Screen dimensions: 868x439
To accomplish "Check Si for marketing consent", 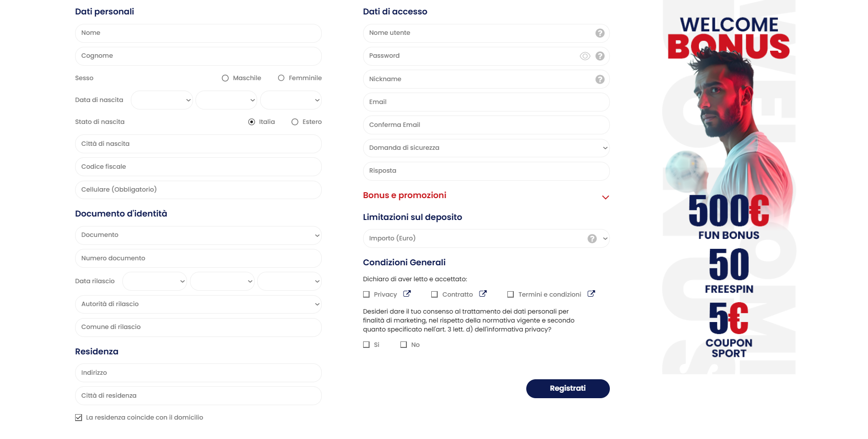I will (367, 345).
